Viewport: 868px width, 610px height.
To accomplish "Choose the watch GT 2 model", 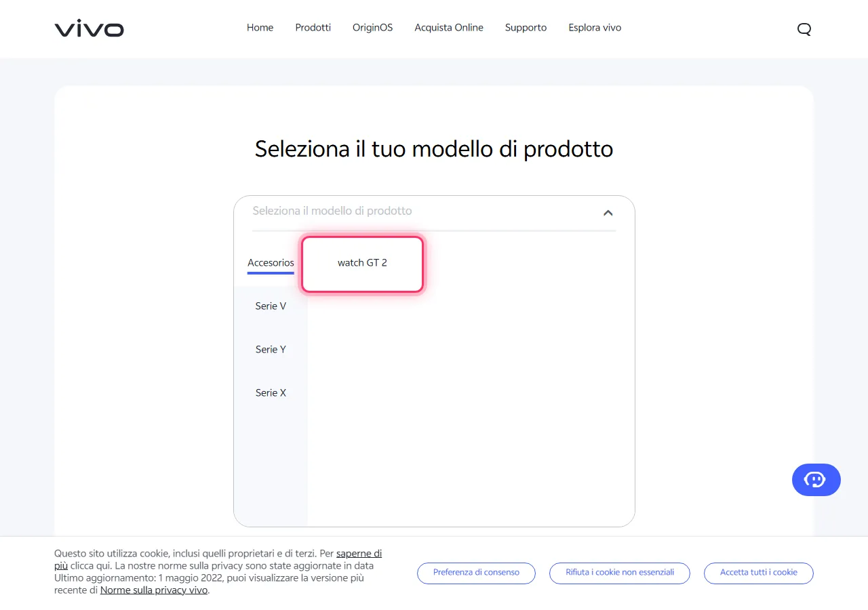I will click(362, 264).
